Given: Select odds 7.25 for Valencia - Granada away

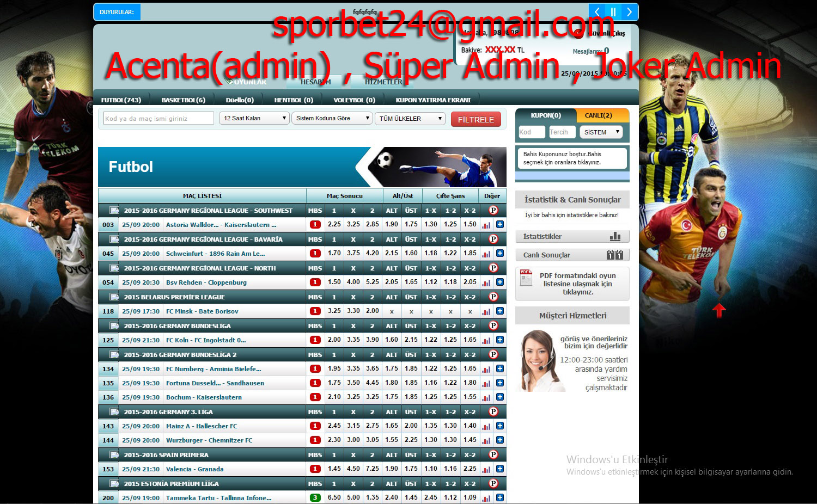Looking at the screenshot, I should coord(373,469).
